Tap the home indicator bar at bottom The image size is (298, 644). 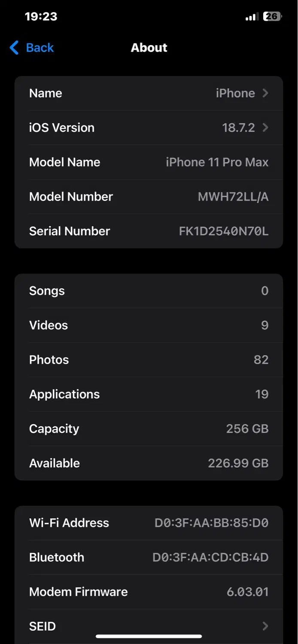(x=149, y=636)
